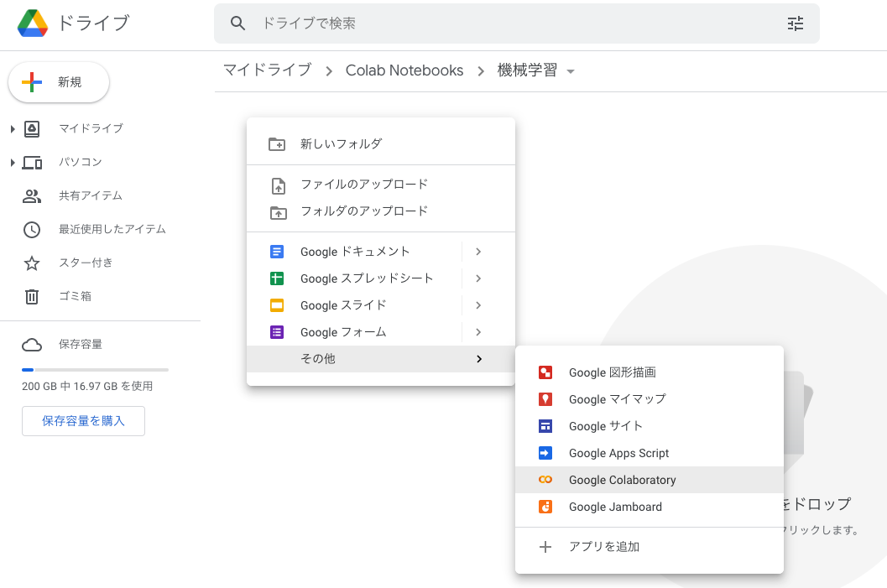
Task: Expand the パソコン tree arrow
Action: coord(13,163)
